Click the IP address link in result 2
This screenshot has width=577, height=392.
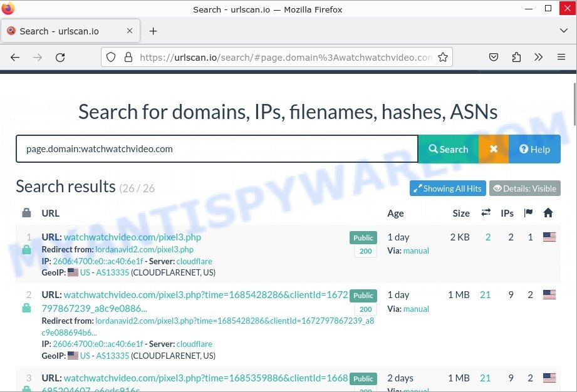tap(98, 344)
